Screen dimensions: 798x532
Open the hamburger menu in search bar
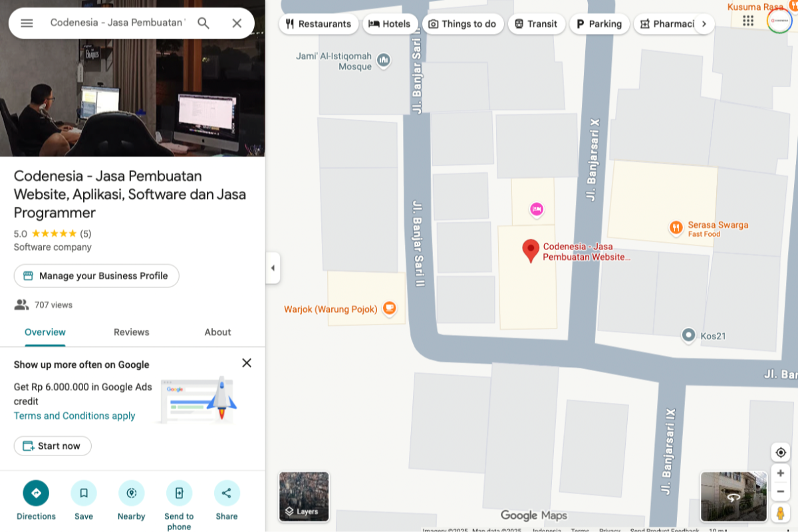click(x=27, y=23)
